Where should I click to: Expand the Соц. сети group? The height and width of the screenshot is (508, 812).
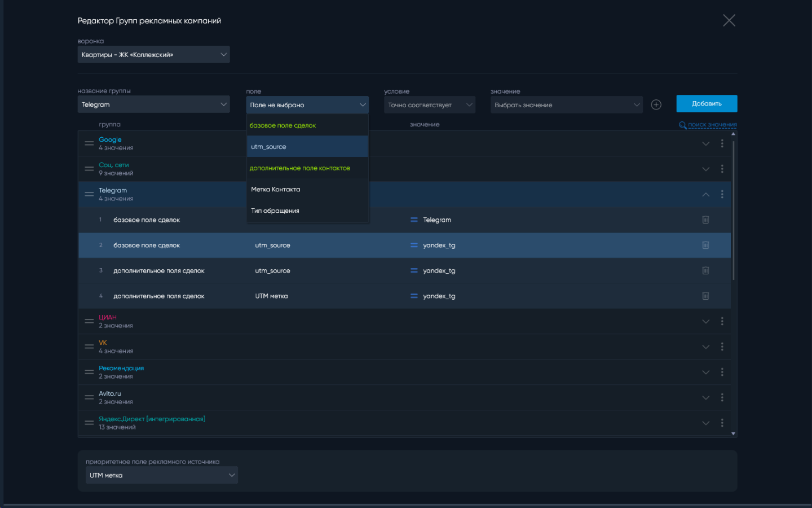(705, 169)
